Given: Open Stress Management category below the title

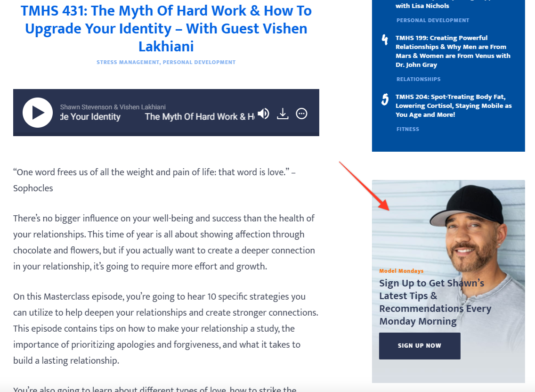Looking at the screenshot, I should 128,62.
